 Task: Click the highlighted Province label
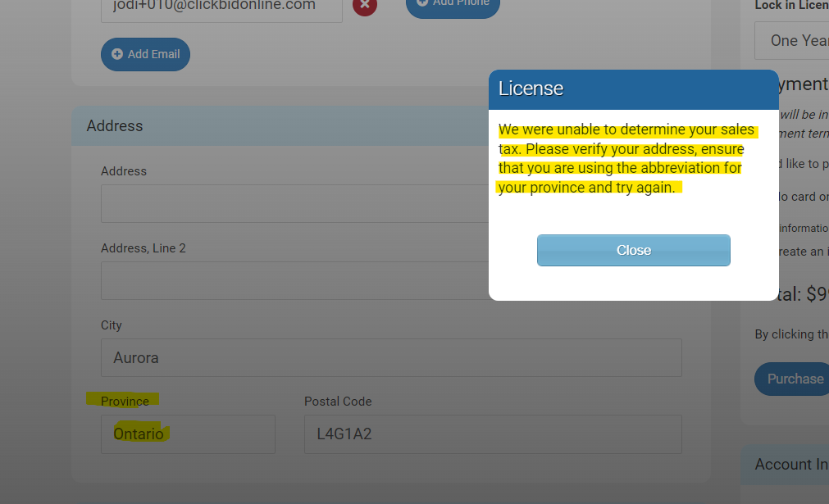coord(125,402)
